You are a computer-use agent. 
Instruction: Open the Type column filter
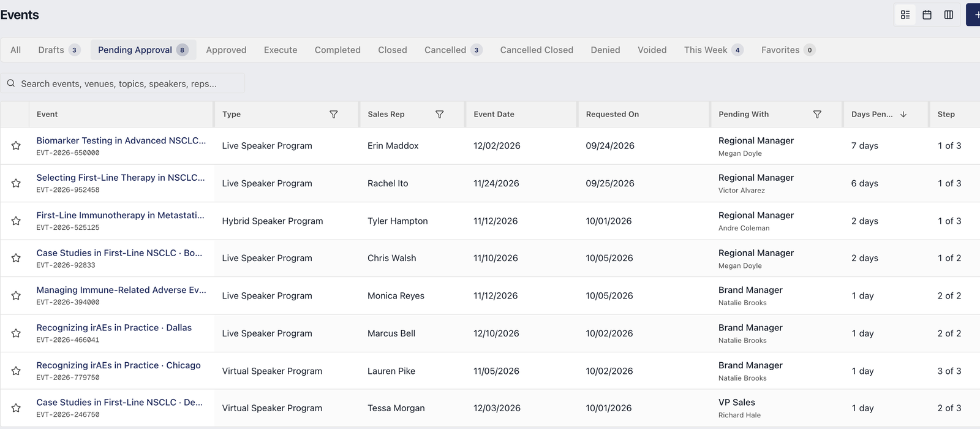(x=334, y=115)
